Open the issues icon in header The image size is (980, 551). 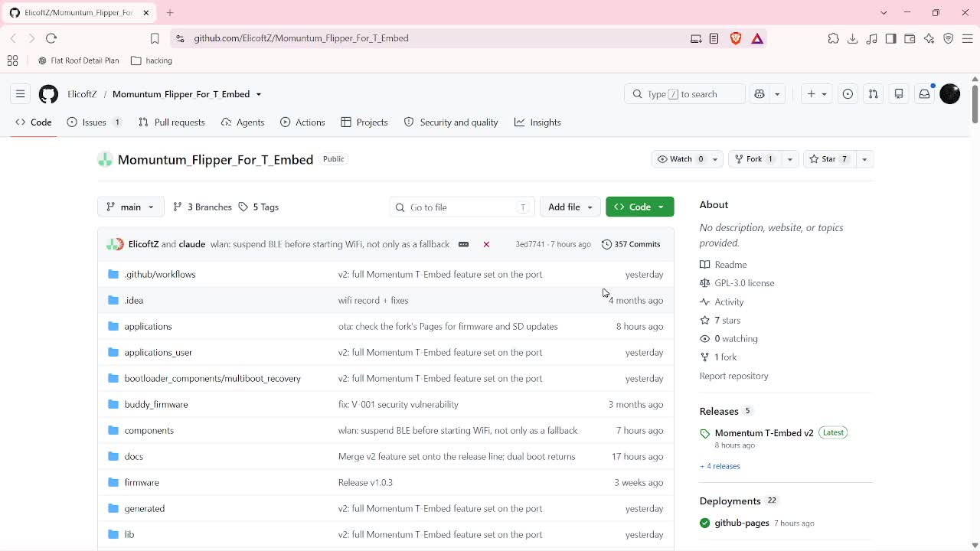848,94
